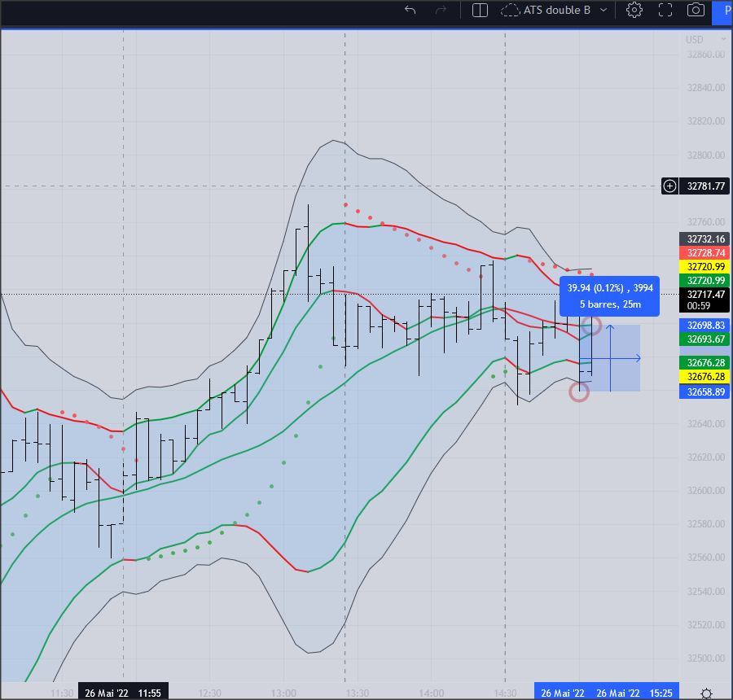Click the upper red circle marker on chart

point(591,326)
